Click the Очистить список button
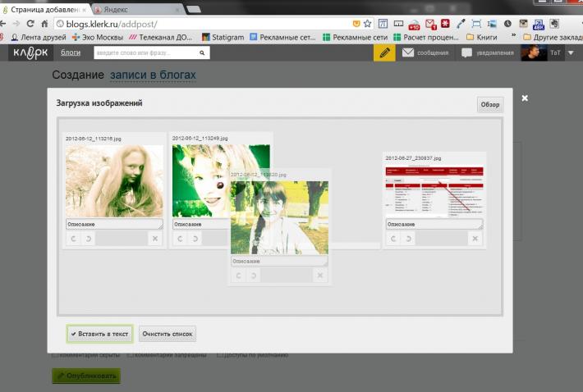 [x=168, y=334]
